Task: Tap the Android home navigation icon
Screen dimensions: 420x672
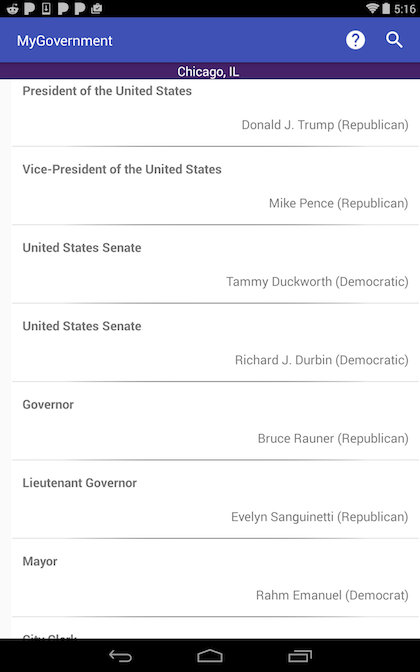Action: pyautogui.click(x=210, y=656)
